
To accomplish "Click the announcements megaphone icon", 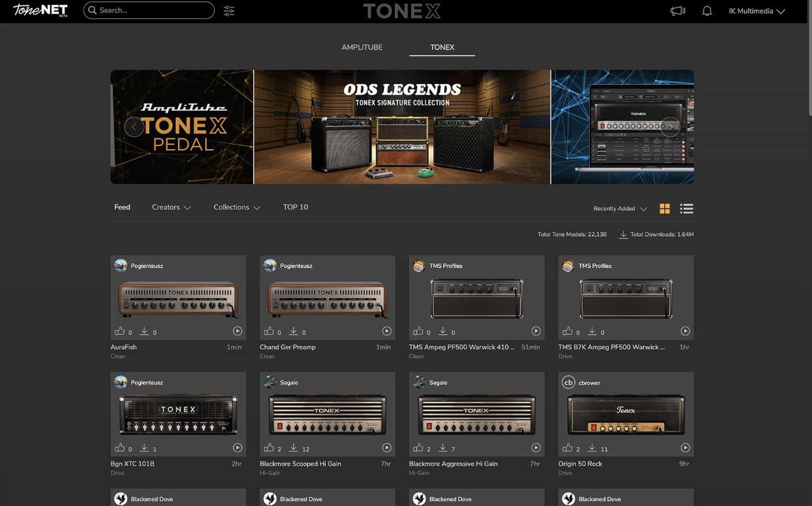I will pyautogui.click(x=677, y=11).
